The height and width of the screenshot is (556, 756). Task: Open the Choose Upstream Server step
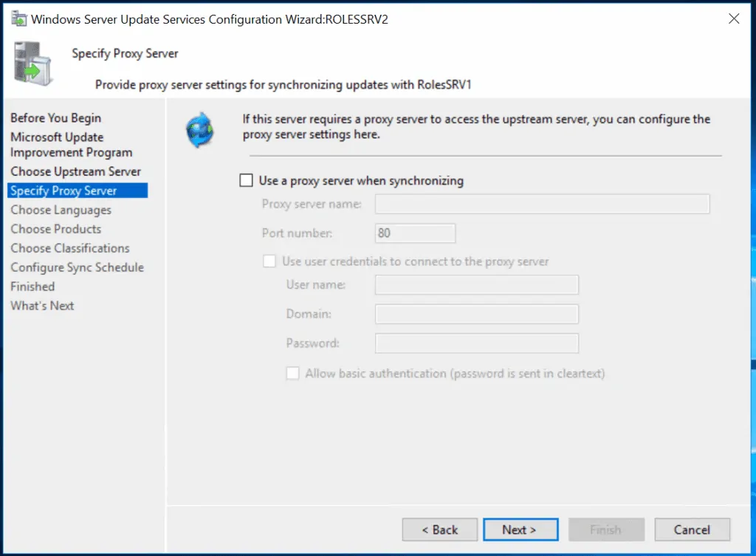click(x=76, y=171)
